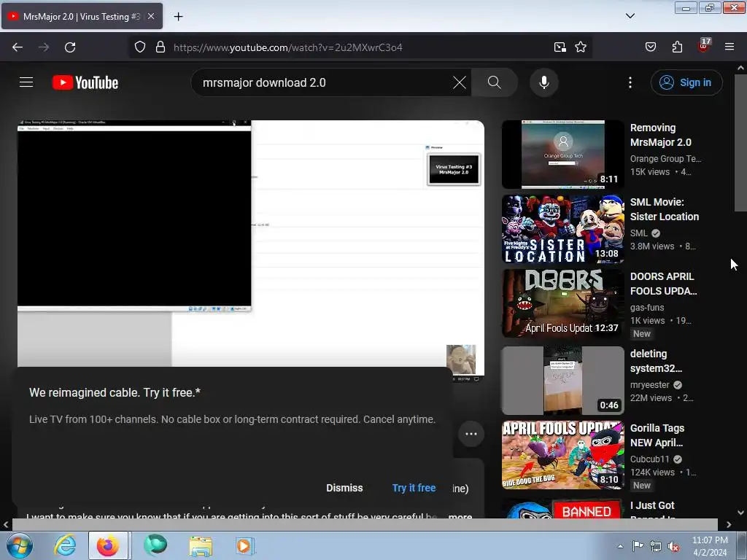The image size is (747, 560).
Task: Visit gas-funs channel name
Action: pos(647,308)
